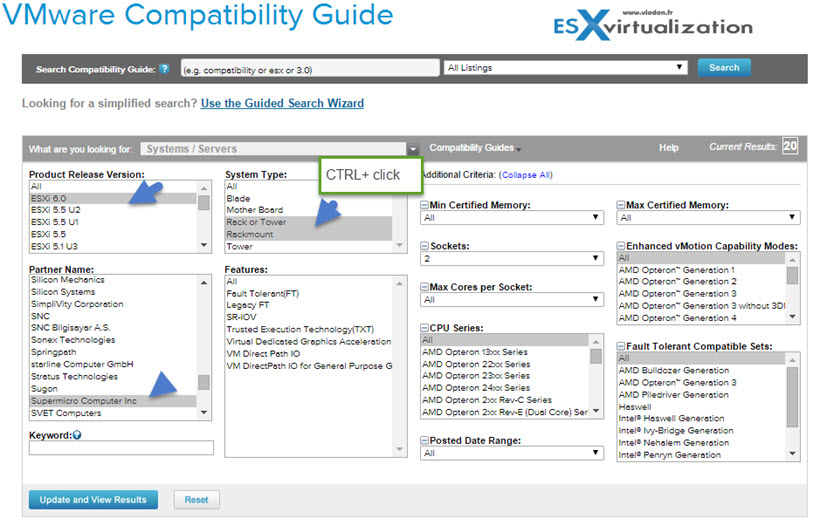
Task: Collapse the Min Certified Memory section
Action: (425, 205)
